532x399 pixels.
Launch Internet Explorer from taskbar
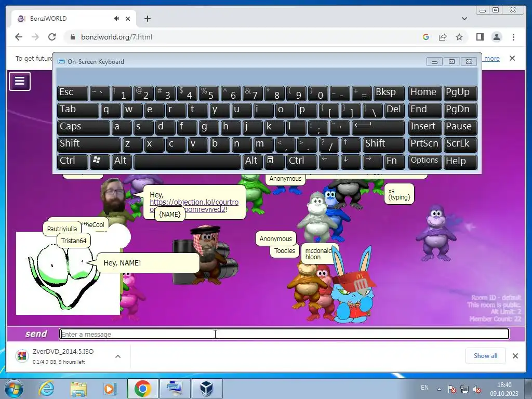[x=46, y=389]
